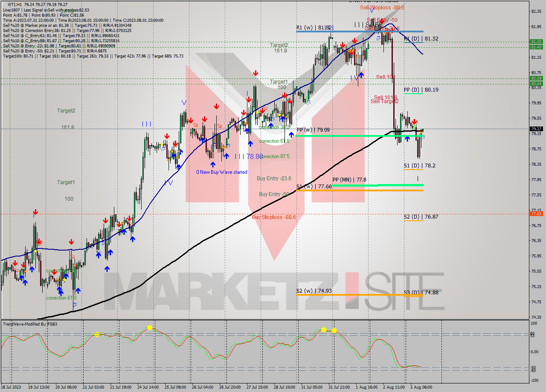This screenshot has width=546, height=392.
Task: Click the yellow dot at oscillator's highest peak
Action: pyautogui.click(x=150, y=327)
